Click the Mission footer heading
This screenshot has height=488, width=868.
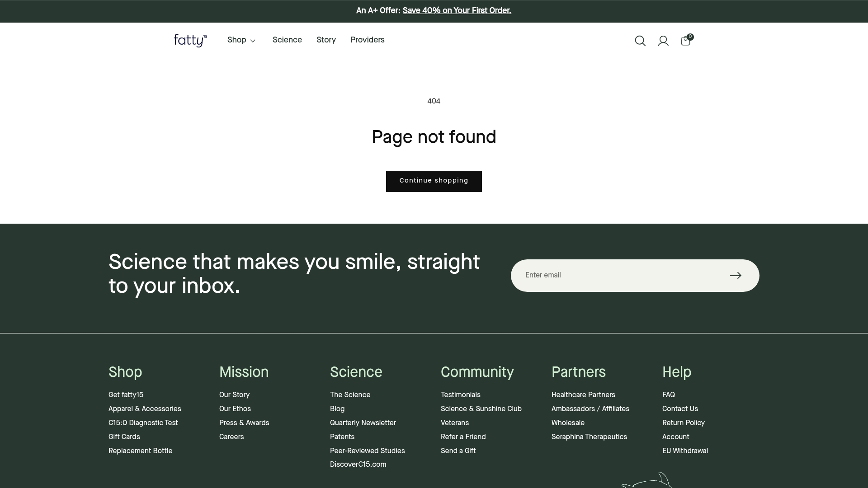(x=244, y=372)
